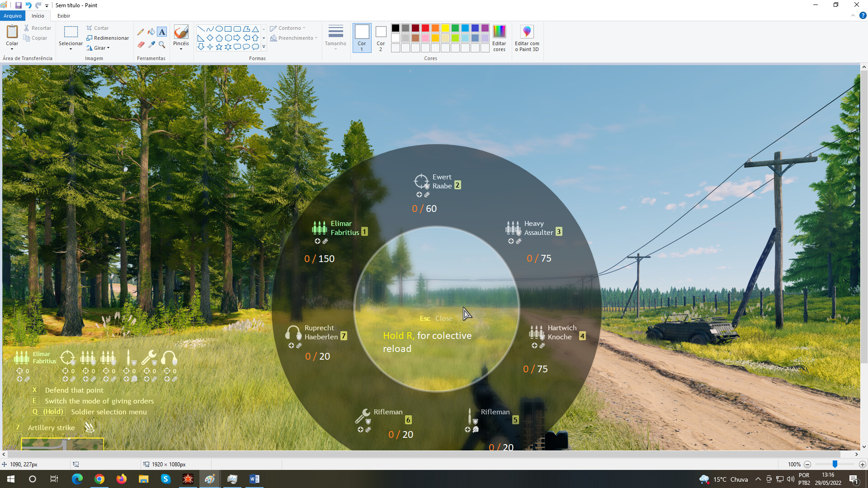This screenshot has height=488, width=868.
Task: Choose the oval shape
Action: [219, 28]
